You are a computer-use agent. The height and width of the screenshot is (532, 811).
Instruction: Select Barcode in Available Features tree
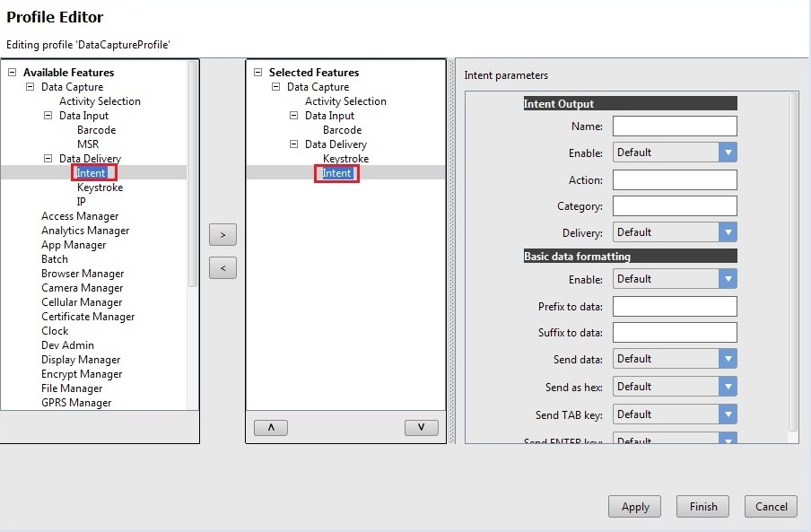click(x=96, y=130)
